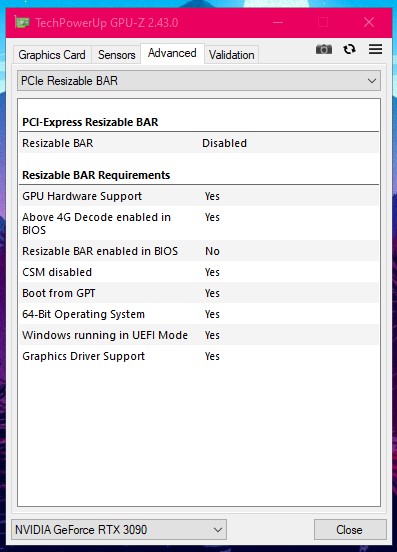Open the hamburger menu
Screen dimensions: 397x552
pyautogui.click(x=375, y=49)
